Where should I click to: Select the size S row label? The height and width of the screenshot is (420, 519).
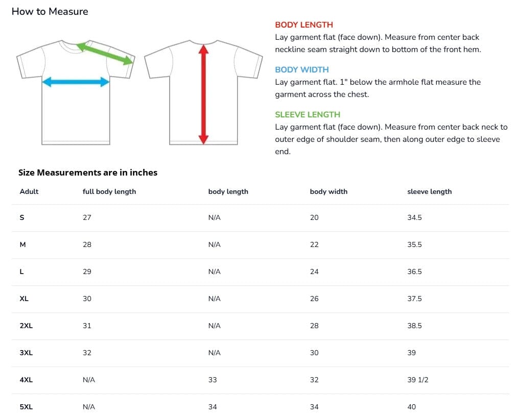[x=22, y=217]
